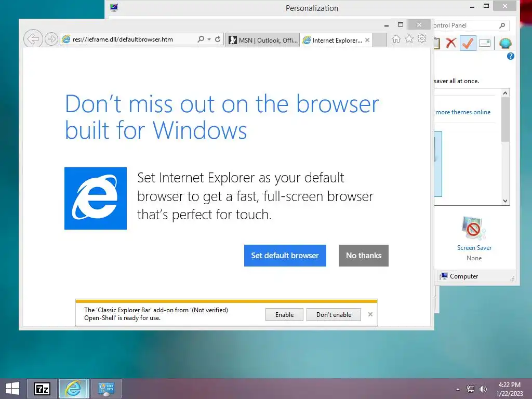Click the Computer status bar item

click(x=459, y=276)
